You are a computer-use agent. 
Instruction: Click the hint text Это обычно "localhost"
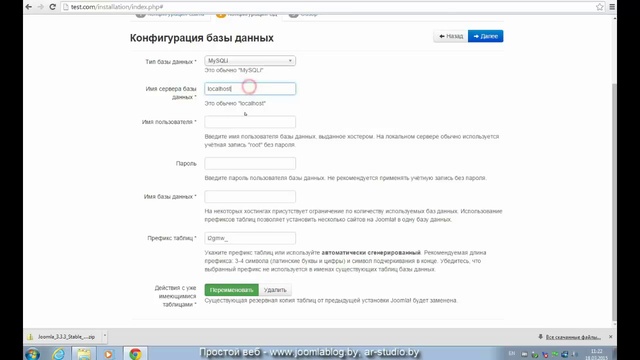[x=235, y=103]
